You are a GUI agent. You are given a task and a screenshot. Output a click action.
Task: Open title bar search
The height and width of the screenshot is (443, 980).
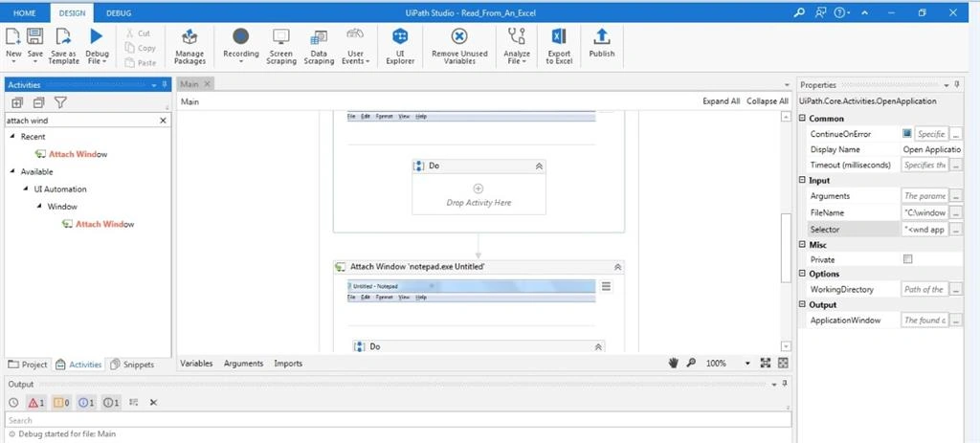[x=799, y=12]
